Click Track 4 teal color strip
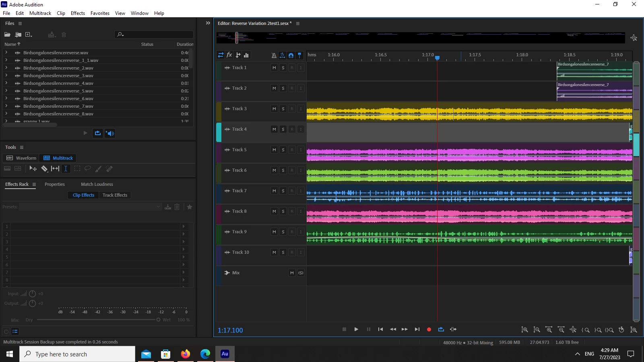This screenshot has height=362, width=644. (x=219, y=132)
